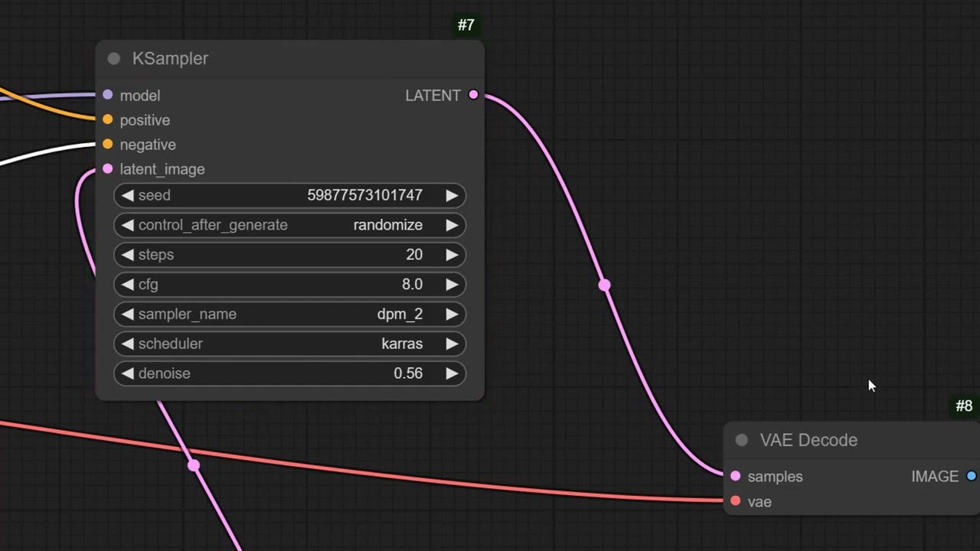Click the midpoint dot on the LATENT-to-samples link
The height and width of the screenshot is (551, 980).
(x=604, y=285)
